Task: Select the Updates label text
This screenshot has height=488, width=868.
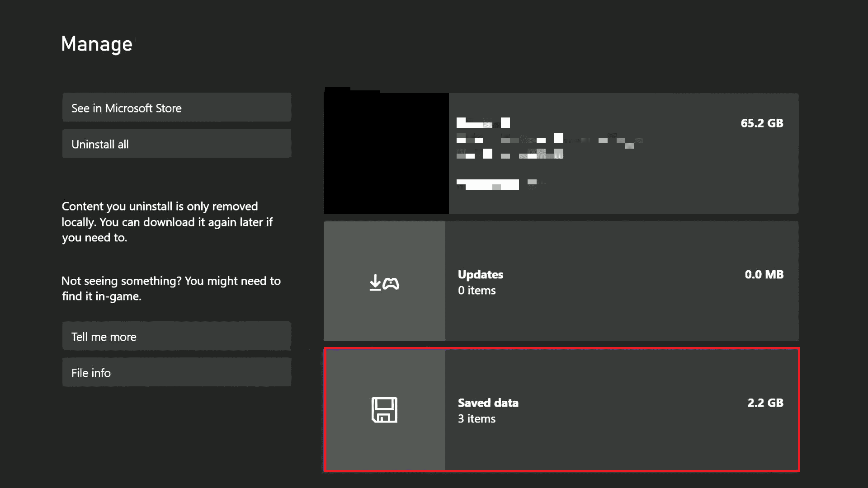Action: click(480, 274)
